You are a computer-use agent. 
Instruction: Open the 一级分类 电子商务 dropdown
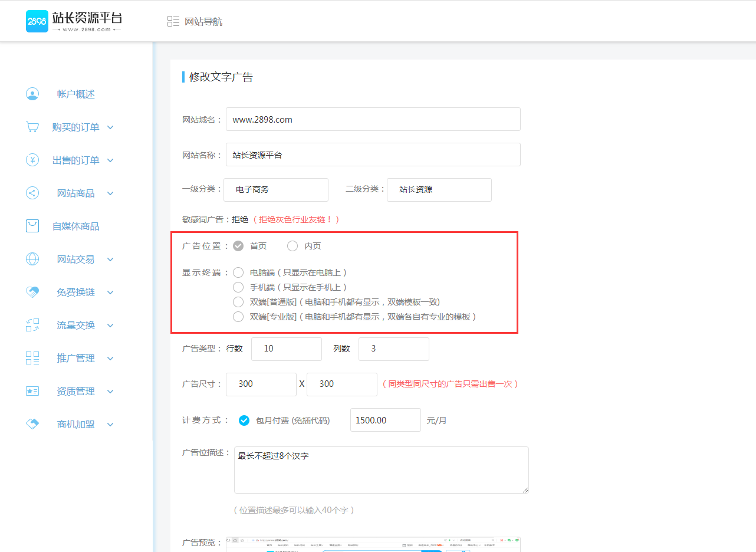(276, 190)
